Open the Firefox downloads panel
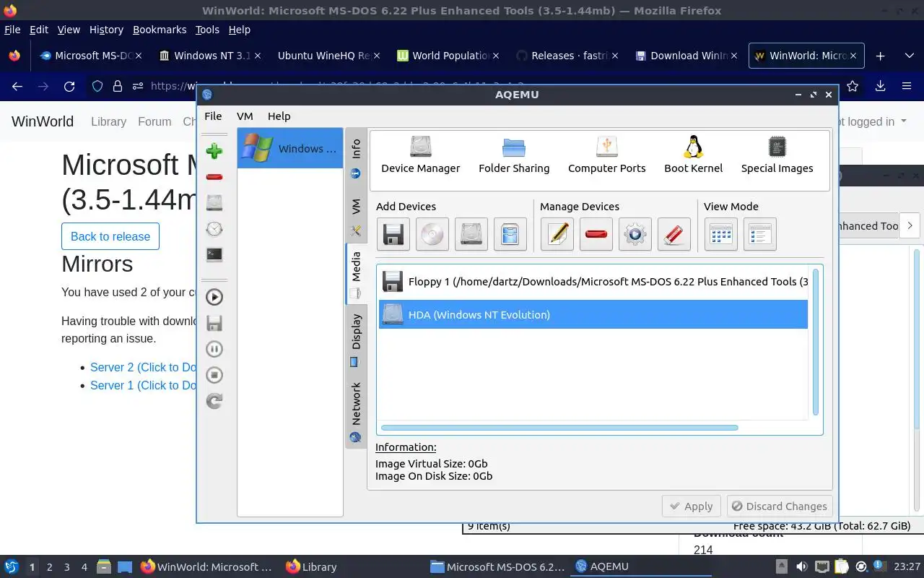The width and height of the screenshot is (924, 578). tap(880, 86)
